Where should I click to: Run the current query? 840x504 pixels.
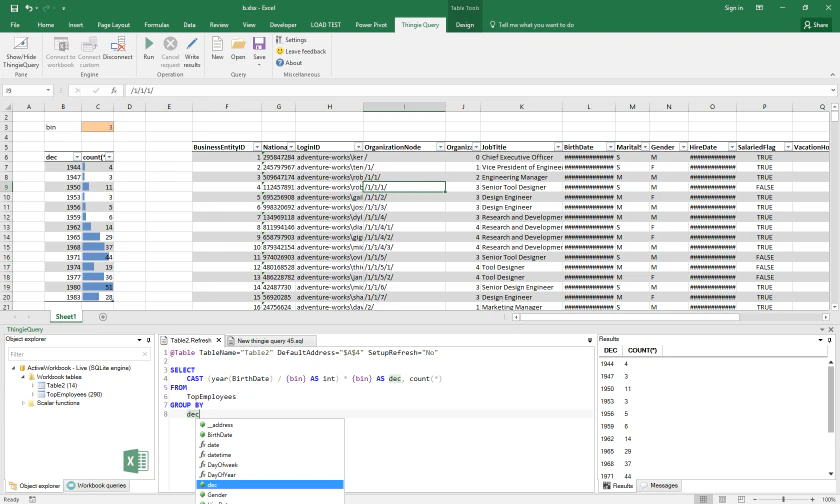click(x=149, y=44)
